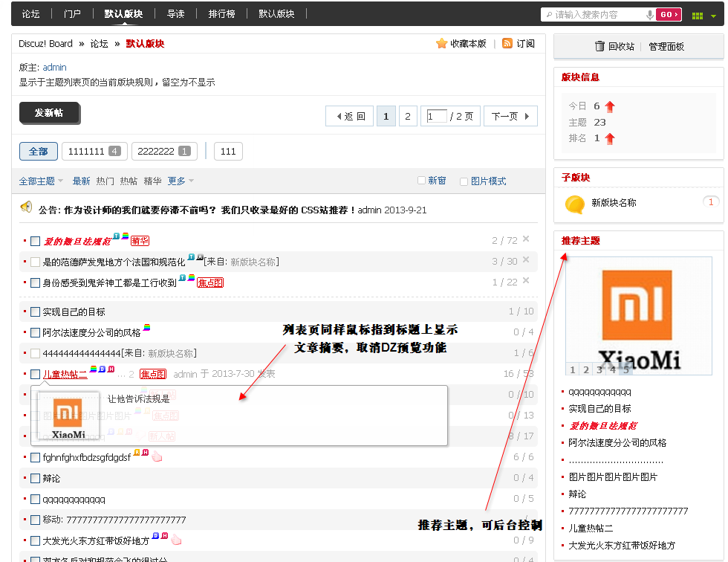Open 门户 in top navigation
Screen dimensions: 728x562
tap(73, 14)
